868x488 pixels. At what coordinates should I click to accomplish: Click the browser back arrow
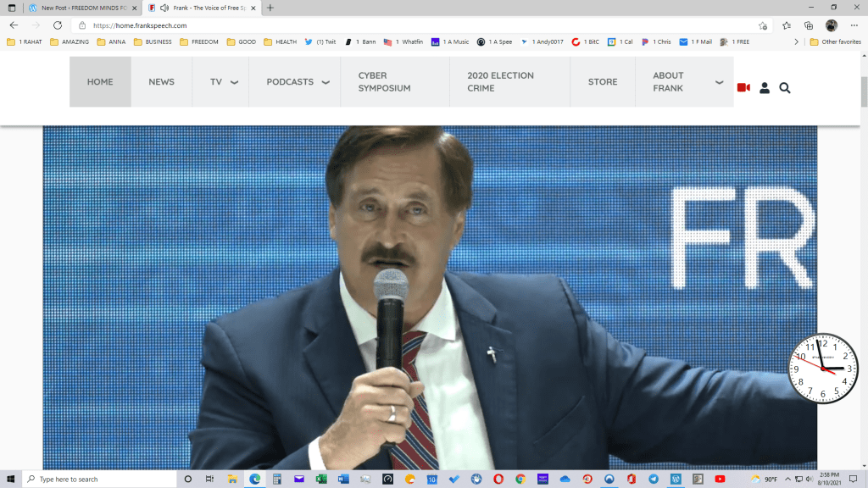(x=14, y=25)
